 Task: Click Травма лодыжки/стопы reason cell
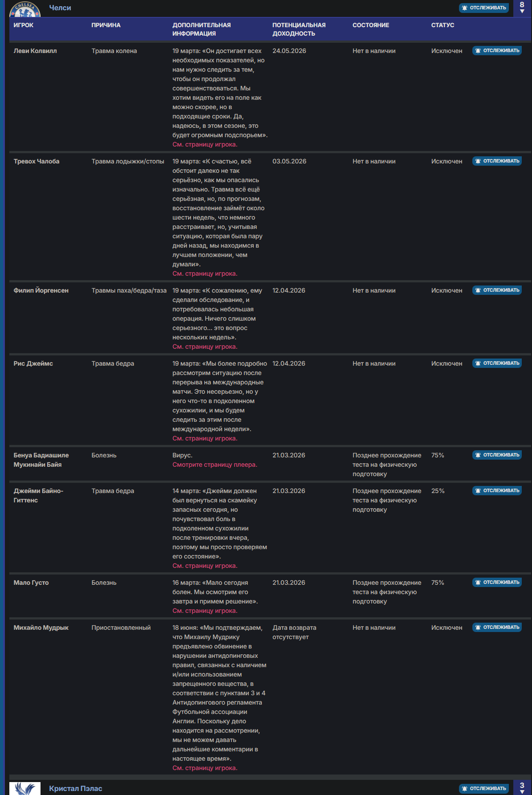pos(128,161)
